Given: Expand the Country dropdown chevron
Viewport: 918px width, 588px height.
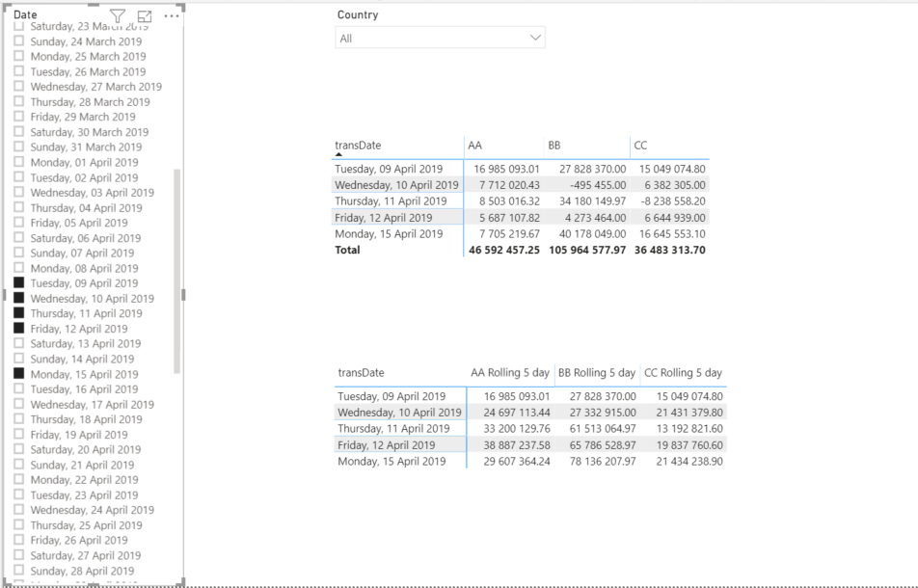Looking at the screenshot, I should click(x=535, y=38).
